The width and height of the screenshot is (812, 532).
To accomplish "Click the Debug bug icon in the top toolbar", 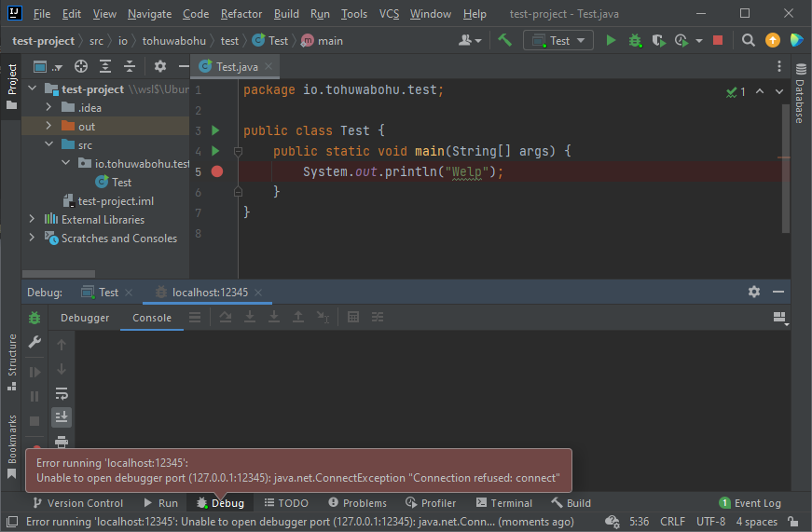I will click(x=636, y=40).
